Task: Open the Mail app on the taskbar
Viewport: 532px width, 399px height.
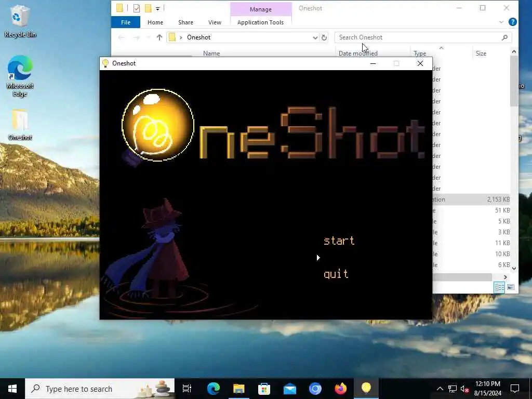Action: pos(290,389)
